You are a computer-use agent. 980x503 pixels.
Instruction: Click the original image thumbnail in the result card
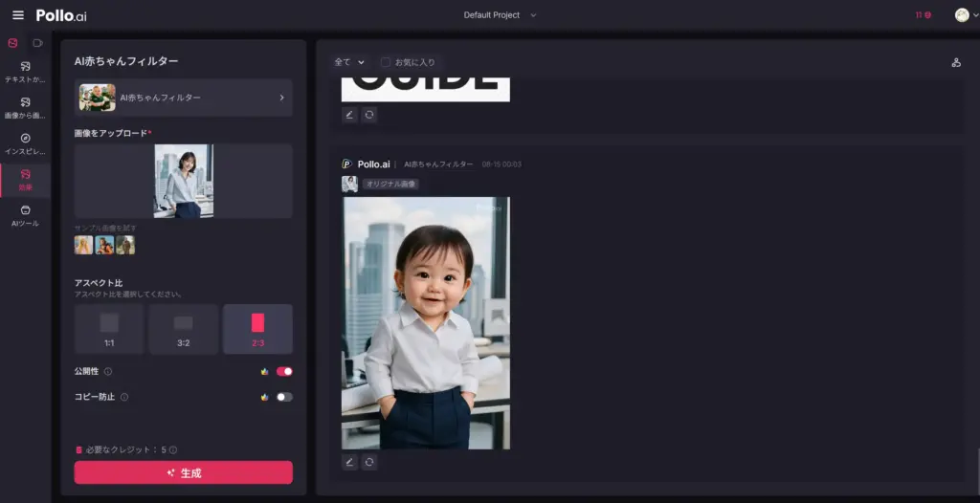click(x=349, y=184)
